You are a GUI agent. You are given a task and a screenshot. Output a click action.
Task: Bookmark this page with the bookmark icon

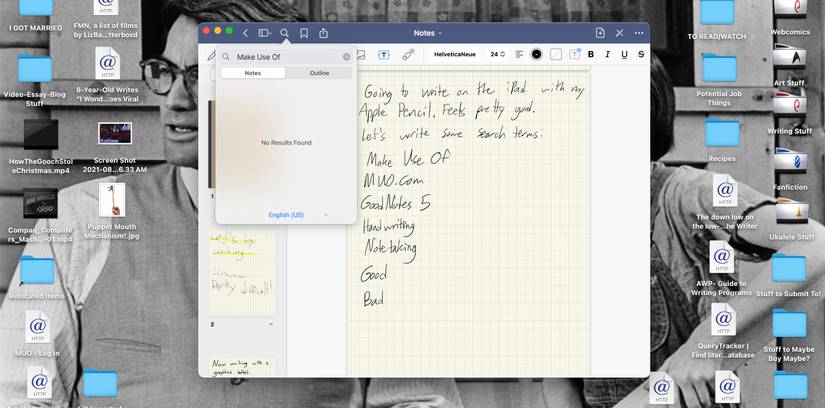(x=304, y=33)
